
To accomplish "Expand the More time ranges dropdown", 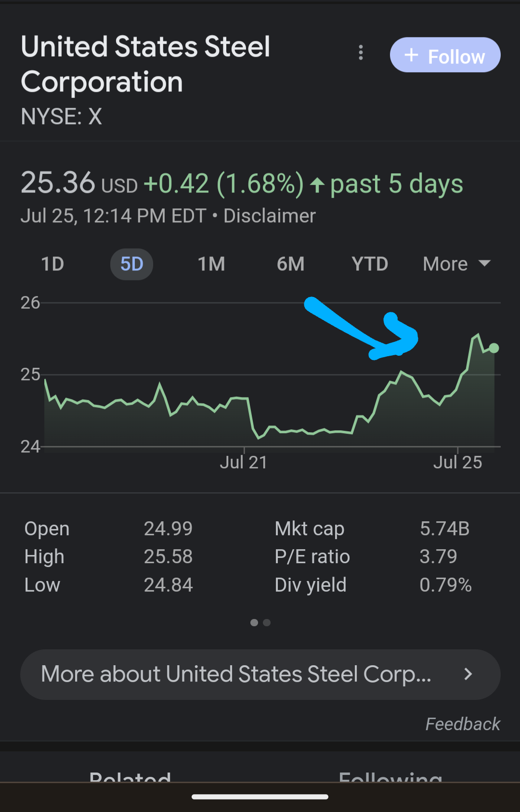I will pyautogui.click(x=456, y=264).
